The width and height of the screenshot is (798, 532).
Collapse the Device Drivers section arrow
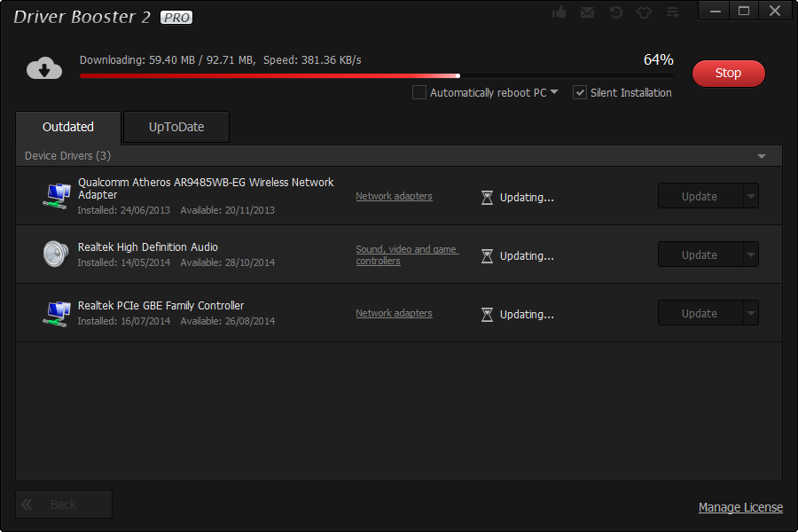(762, 156)
